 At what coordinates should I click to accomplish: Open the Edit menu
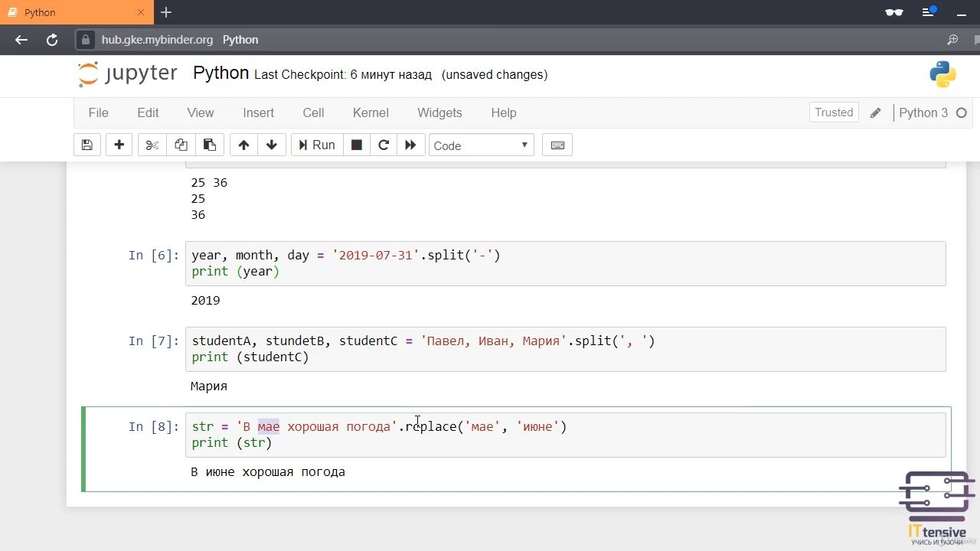(148, 112)
